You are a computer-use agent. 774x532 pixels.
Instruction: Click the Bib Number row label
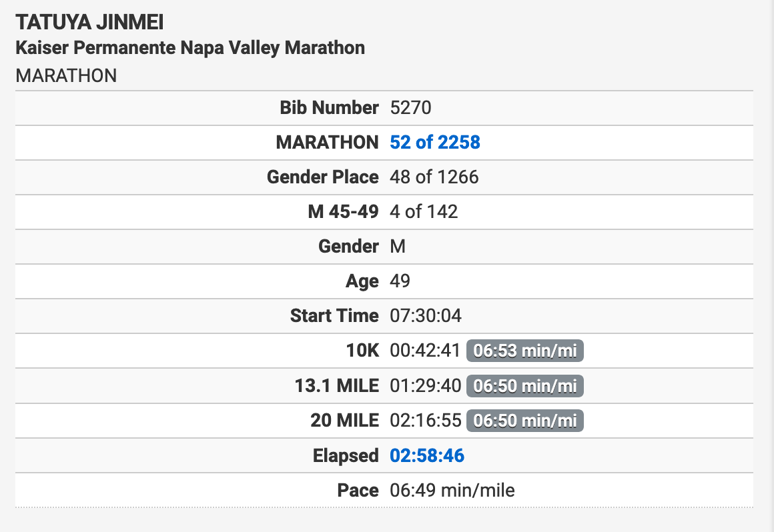(x=329, y=107)
